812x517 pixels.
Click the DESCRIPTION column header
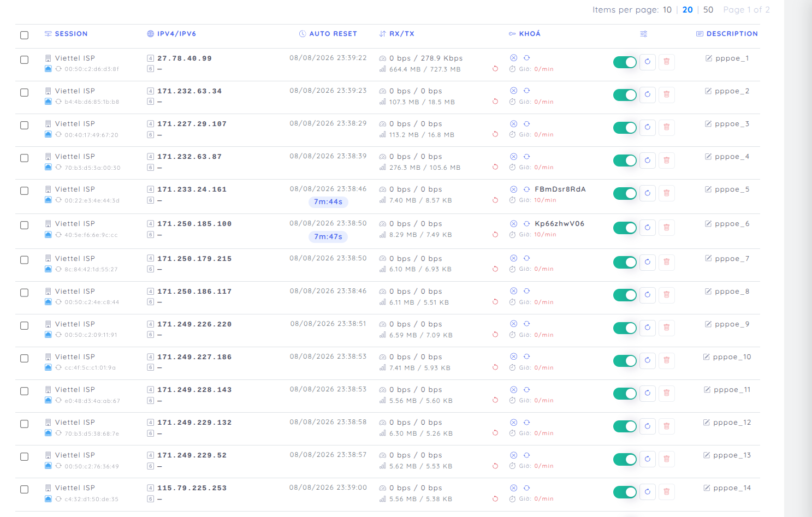coord(727,34)
